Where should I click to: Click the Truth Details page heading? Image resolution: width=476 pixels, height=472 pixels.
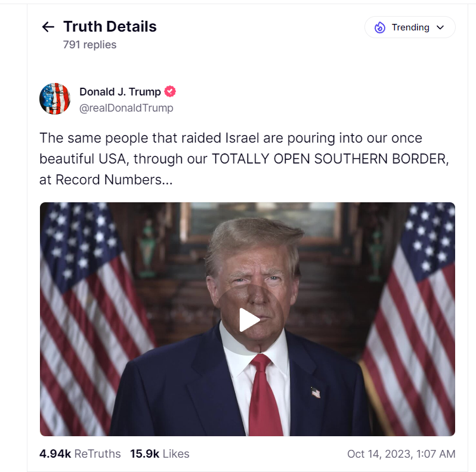[x=110, y=26]
